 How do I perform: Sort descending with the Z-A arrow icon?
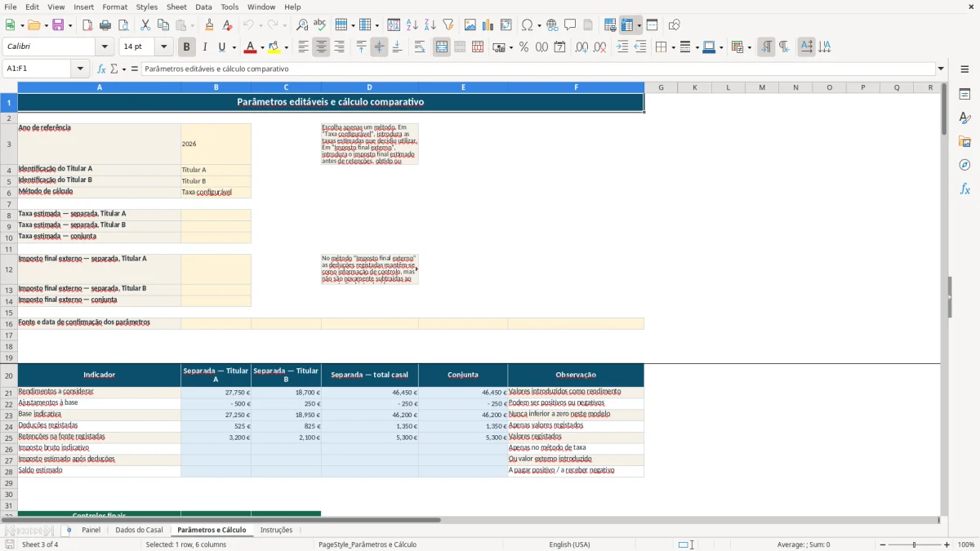[x=430, y=25]
